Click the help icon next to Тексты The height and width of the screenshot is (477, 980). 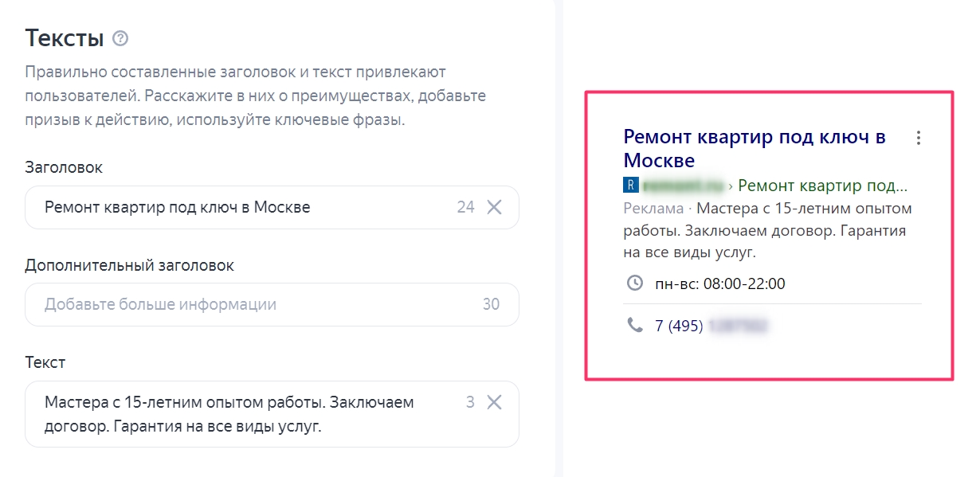coord(120,38)
